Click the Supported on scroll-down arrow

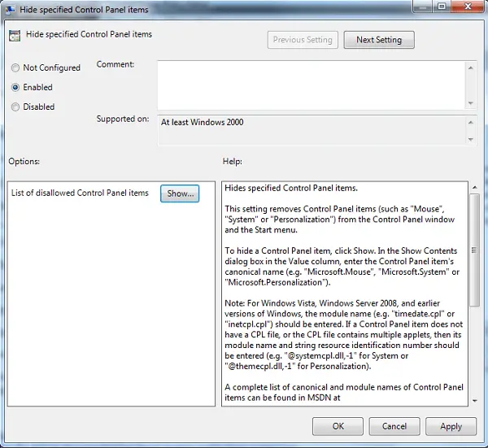pos(471,139)
